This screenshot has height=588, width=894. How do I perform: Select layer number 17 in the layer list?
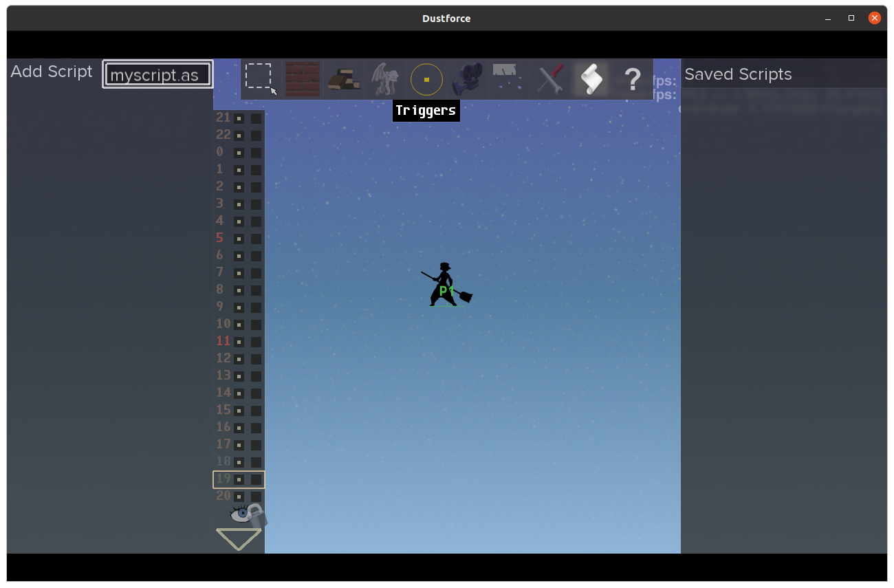tap(223, 444)
